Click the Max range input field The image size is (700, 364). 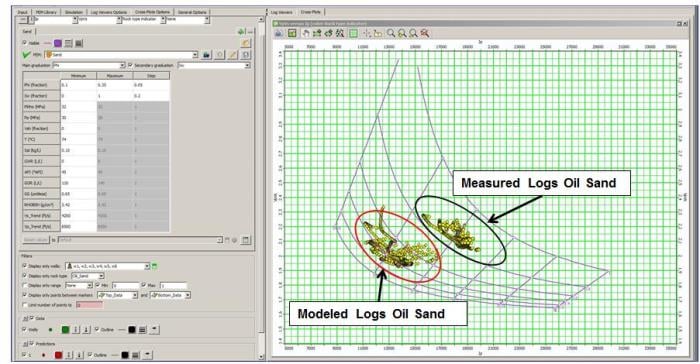coord(173,285)
